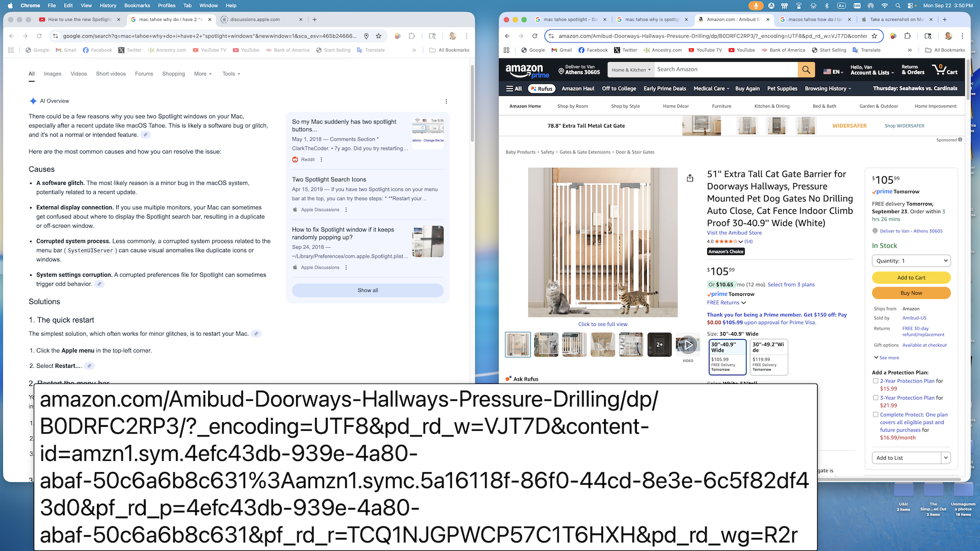Screen dimensions: 980x551
Task: Open the Two Spotlight Search Icons result
Action: pyautogui.click(x=329, y=180)
